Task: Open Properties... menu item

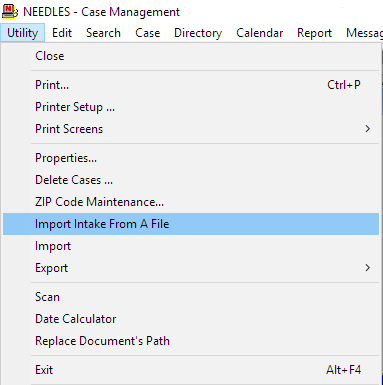Action: pyautogui.click(x=191, y=158)
